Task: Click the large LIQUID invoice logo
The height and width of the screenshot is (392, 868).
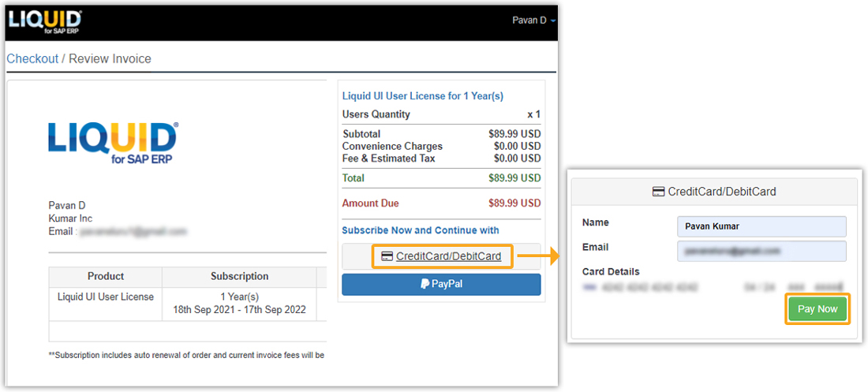Action: point(113,144)
